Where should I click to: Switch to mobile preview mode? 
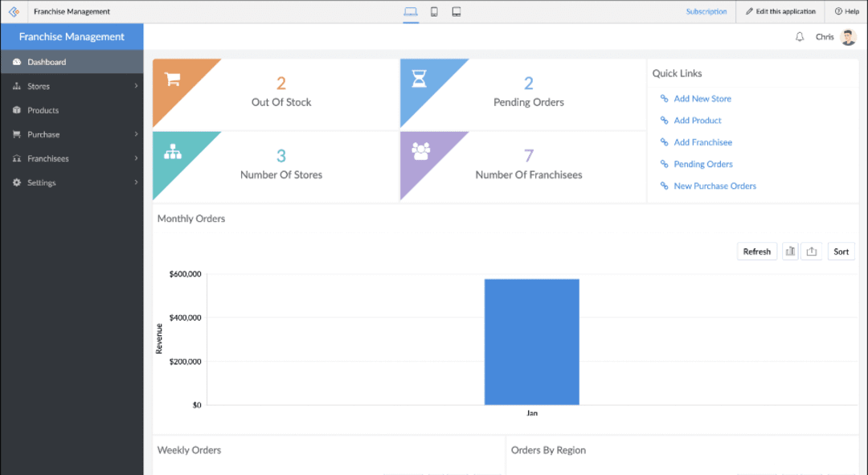(434, 11)
